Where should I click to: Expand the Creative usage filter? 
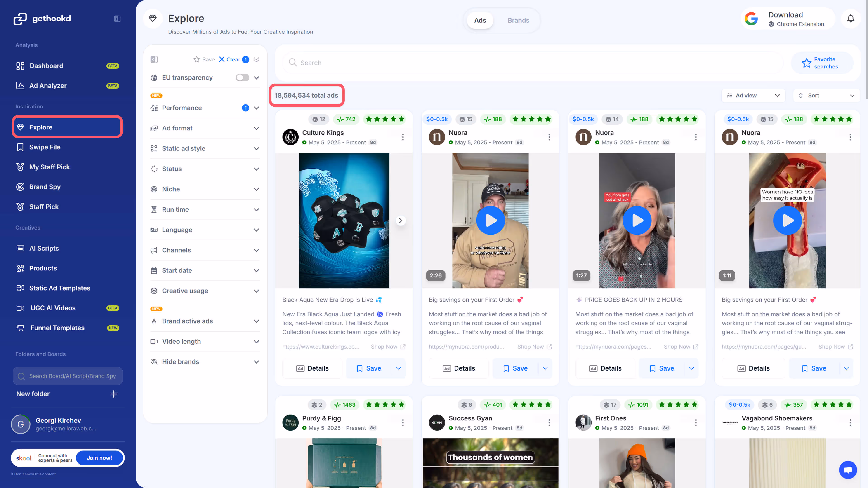[x=205, y=291]
